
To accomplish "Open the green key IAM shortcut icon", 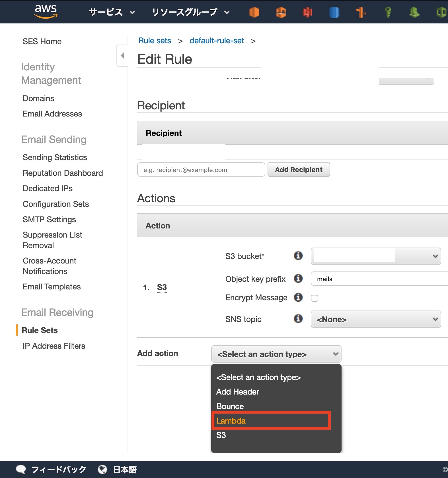I will 388,12.
